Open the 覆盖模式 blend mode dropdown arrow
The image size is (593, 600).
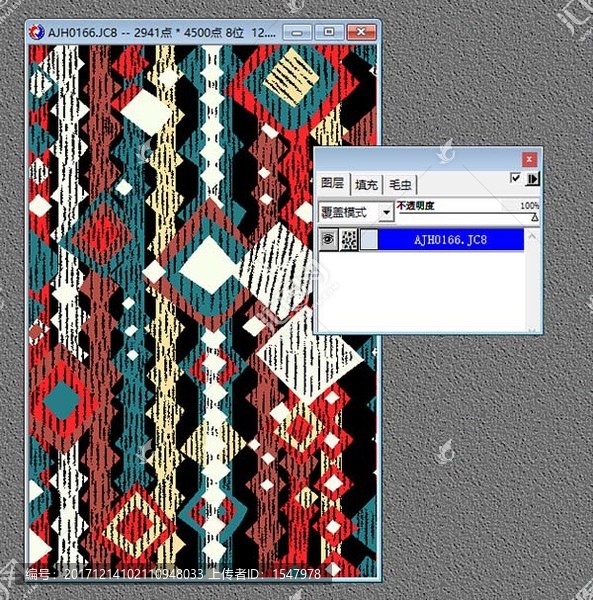coord(386,212)
